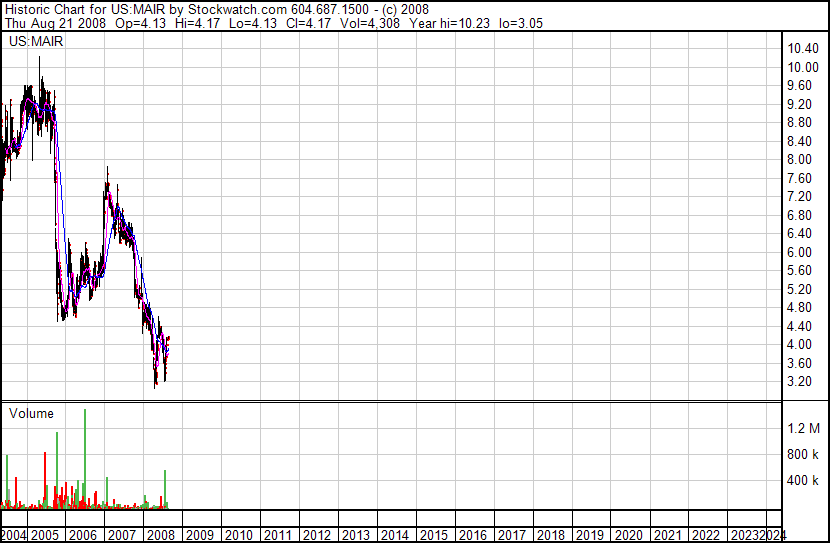Pick the 2020 year marker
The width and height of the screenshot is (830, 543).
[x=627, y=535]
